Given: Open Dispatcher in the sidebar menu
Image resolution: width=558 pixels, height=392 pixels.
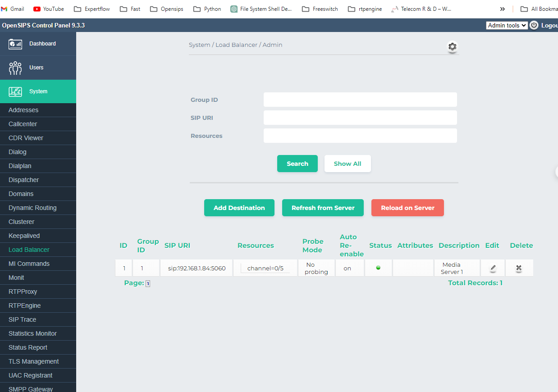Looking at the screenshot, I should [24, 180].
